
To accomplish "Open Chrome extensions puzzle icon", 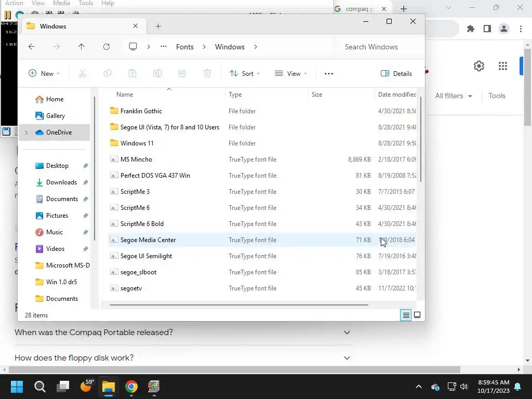I will click(x=470, y=29).
